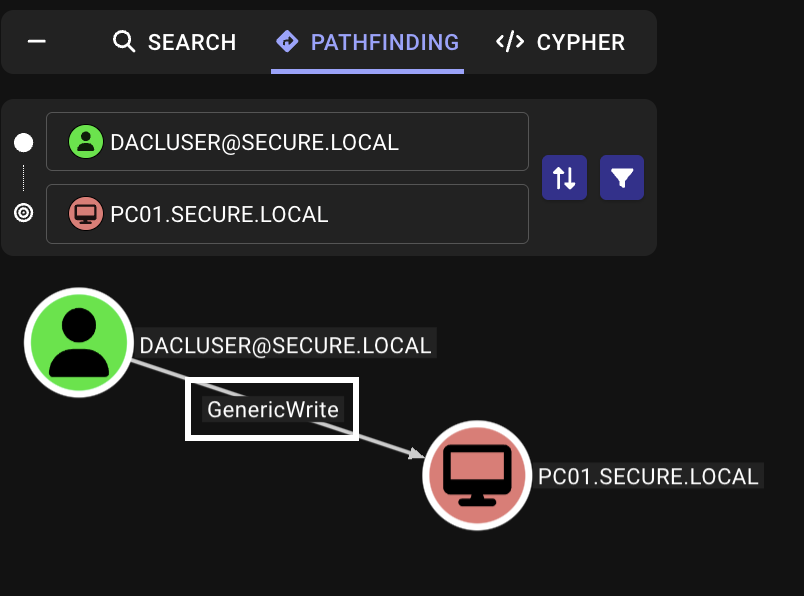
Task: Select the PC01 computer node in graph
Action: [x=477, y=474]
